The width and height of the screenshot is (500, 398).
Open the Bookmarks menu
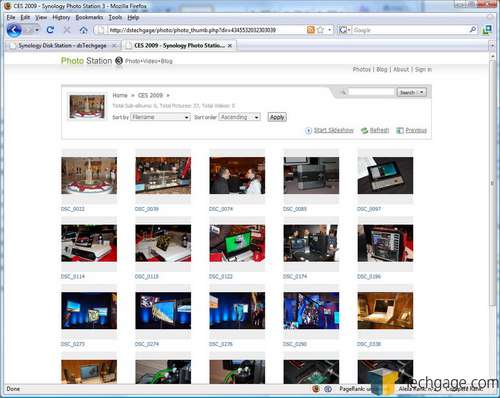click(89, 17)
